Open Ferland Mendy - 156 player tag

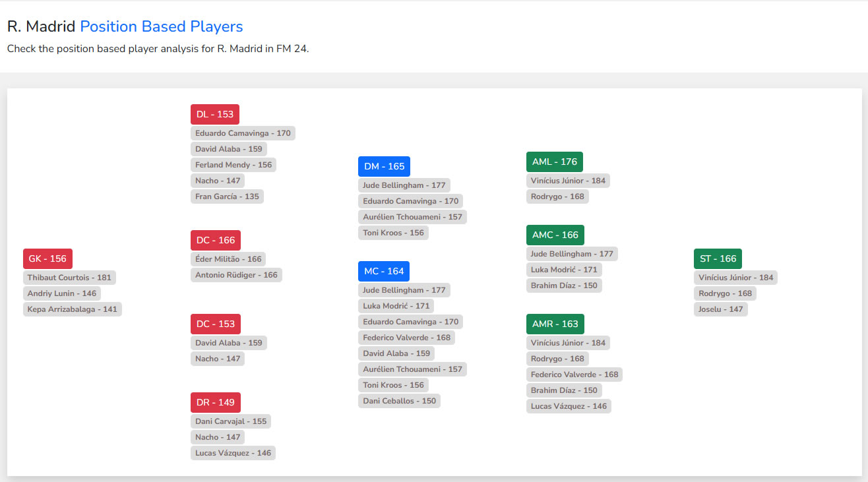click(x=233, y=165)
